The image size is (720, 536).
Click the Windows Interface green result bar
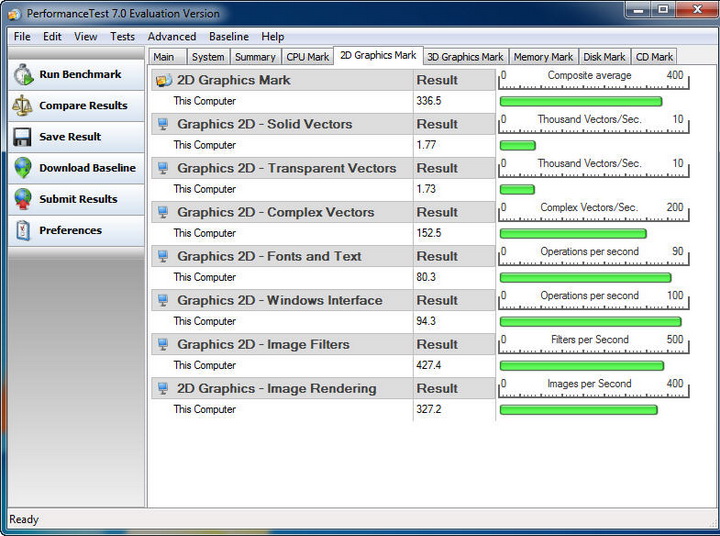pos(591,322)
